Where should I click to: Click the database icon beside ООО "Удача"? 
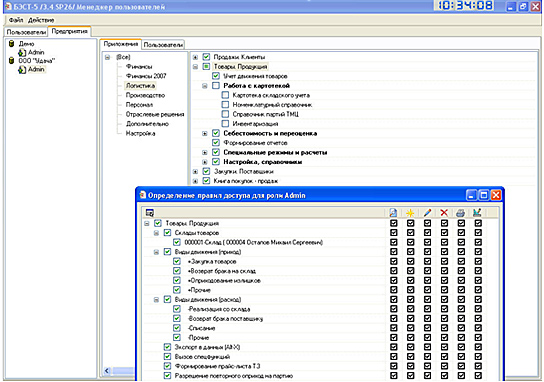[x=11, y=60]
